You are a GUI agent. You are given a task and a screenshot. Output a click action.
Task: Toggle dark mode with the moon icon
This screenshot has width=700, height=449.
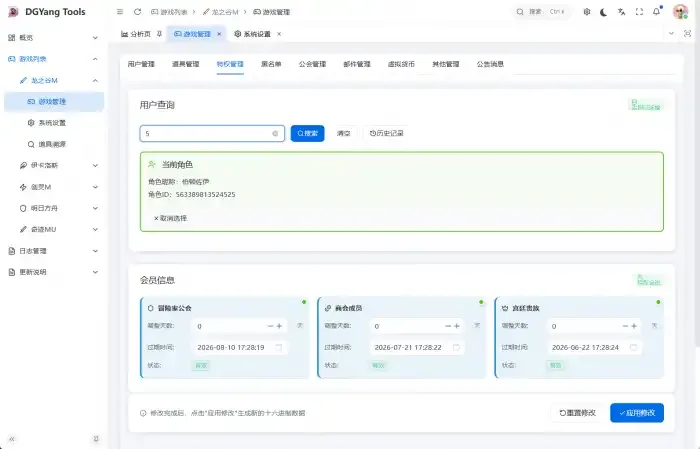click(x=604, y=12)
